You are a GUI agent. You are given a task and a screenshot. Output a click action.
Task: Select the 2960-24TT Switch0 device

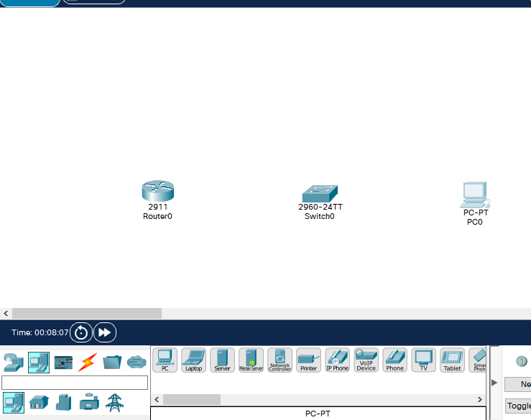320,194
